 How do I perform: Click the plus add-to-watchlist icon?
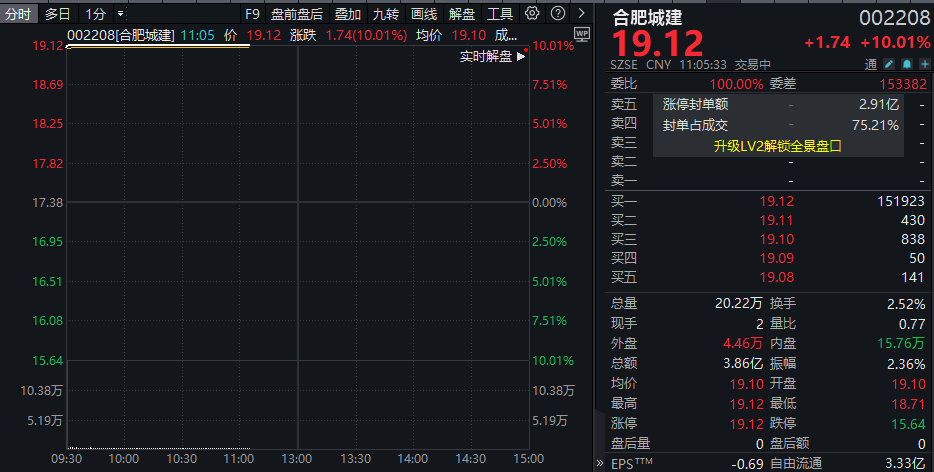[924, 64]
